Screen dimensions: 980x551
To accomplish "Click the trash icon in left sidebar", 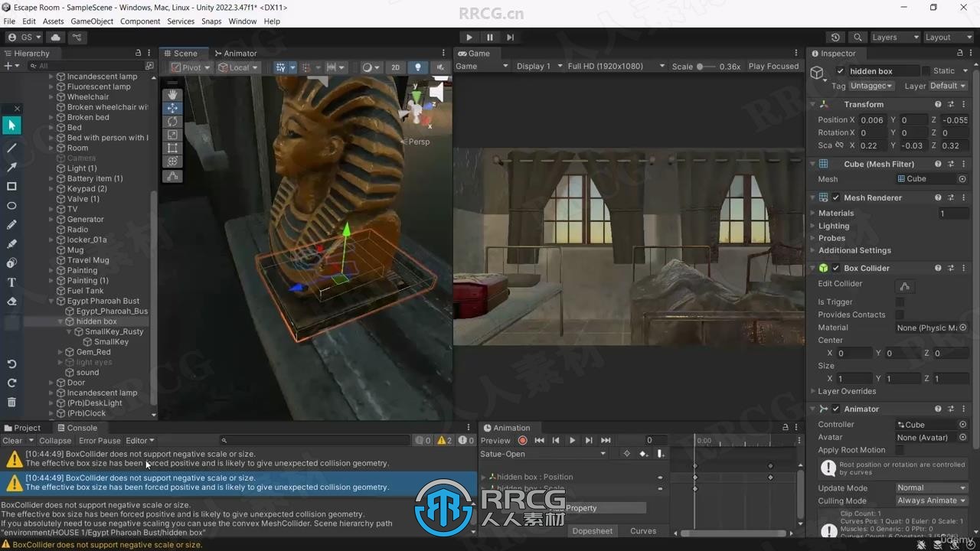I will pyautogui.click(x=11, y=402).
